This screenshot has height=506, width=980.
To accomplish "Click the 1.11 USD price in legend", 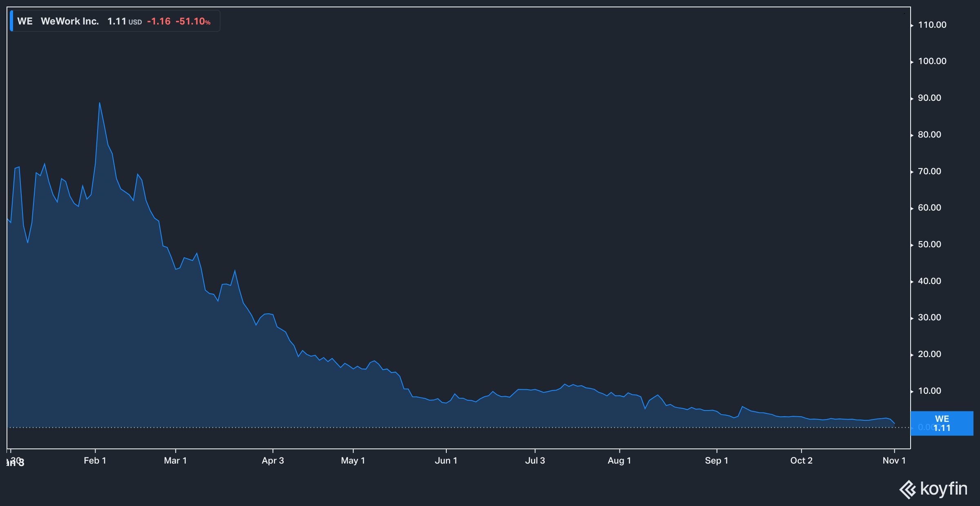I will (x=125, y=21).
